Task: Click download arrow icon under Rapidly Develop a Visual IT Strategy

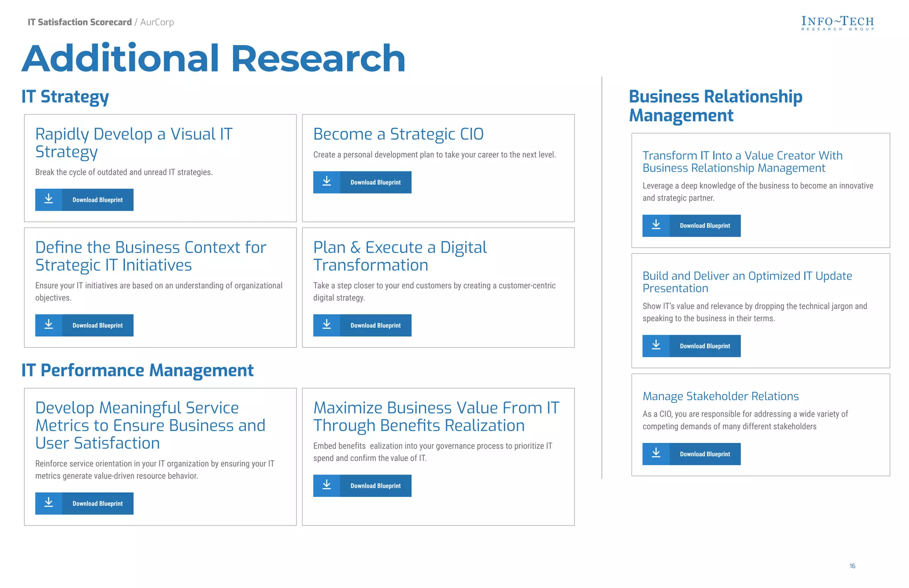Action: click(49, 200)
